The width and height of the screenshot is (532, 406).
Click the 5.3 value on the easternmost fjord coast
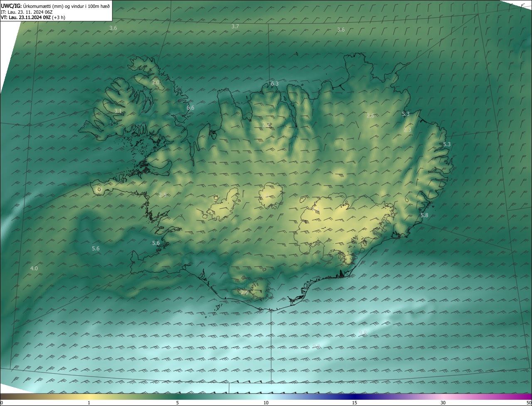coord(447,144)
